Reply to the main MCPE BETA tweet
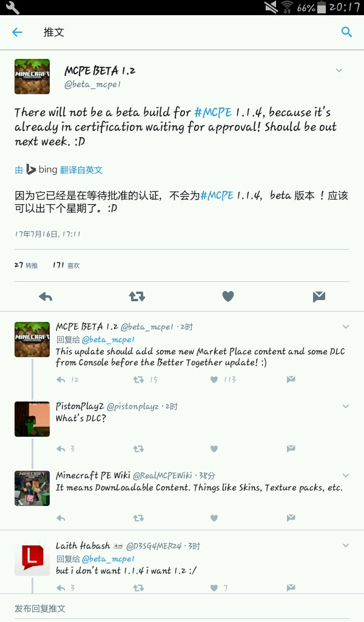Screen dimensions: 364x622 (x=45, y=296)
